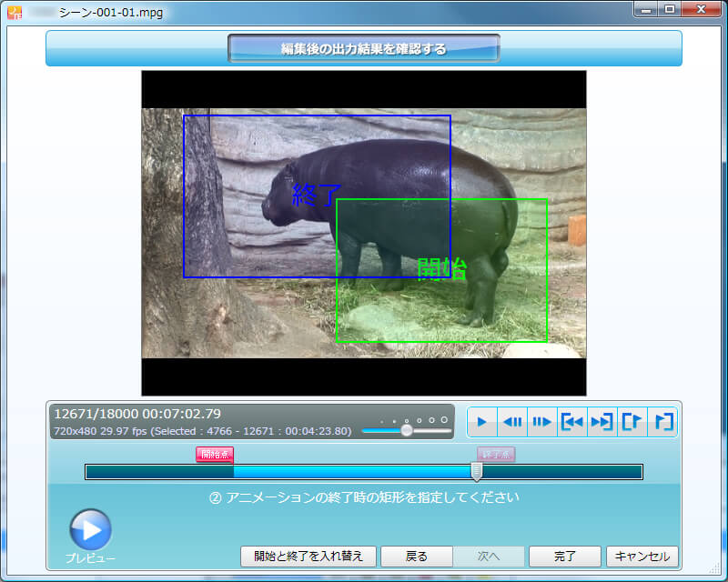Set the selection end point bracket
The width and height of the screenshot is (728, 582).
[x=662, y=422]
